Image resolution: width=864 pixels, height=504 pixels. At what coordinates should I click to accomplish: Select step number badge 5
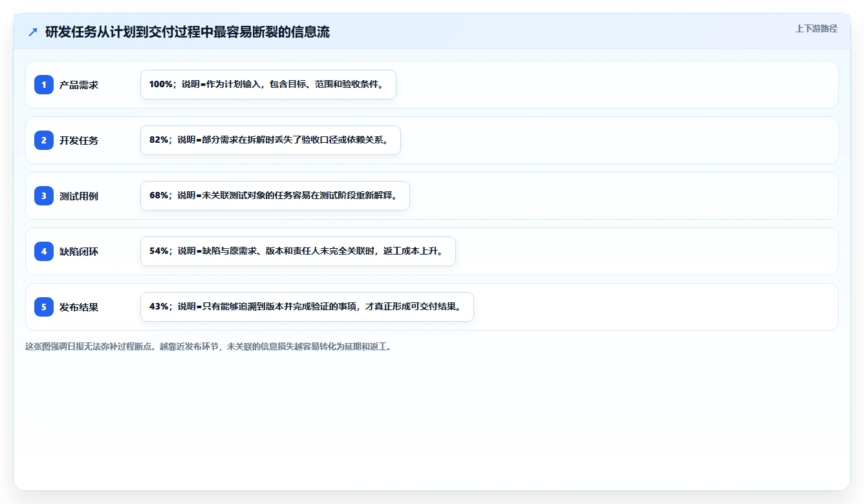44,307
